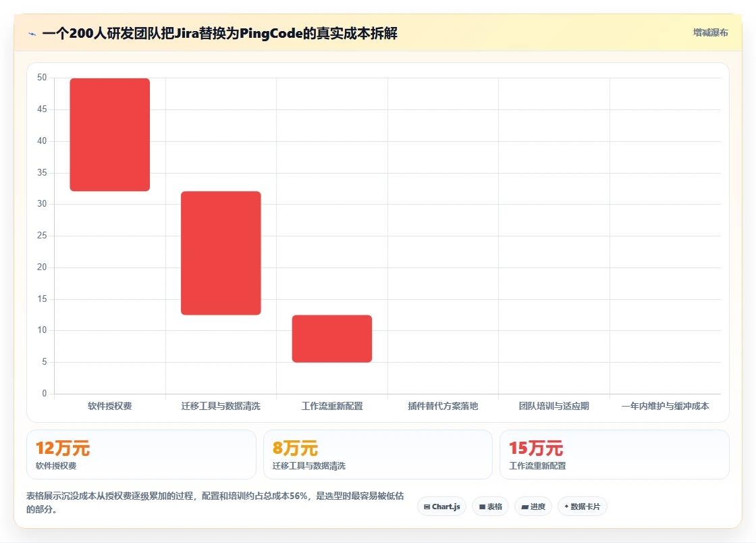This screenshot has height=543, width=756.
Task: Select the Chart.js tag chip
Action: pyautogui.click(x=441, y=507)
